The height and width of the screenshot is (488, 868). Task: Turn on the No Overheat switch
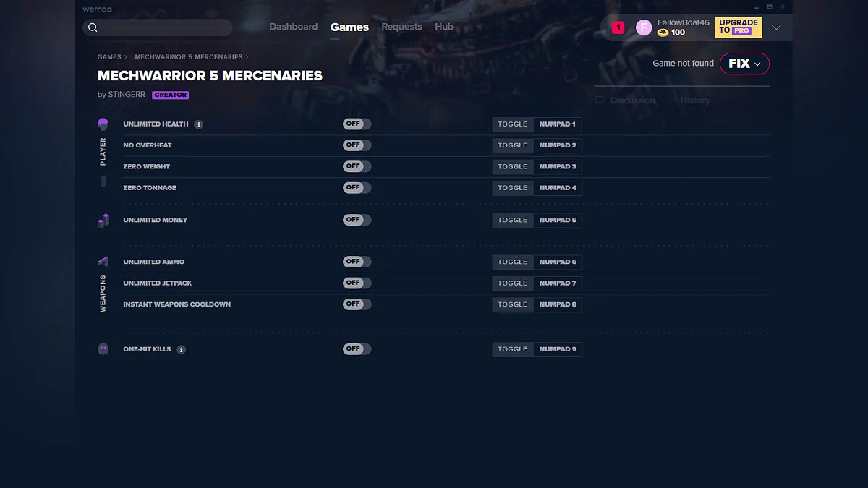357,145
